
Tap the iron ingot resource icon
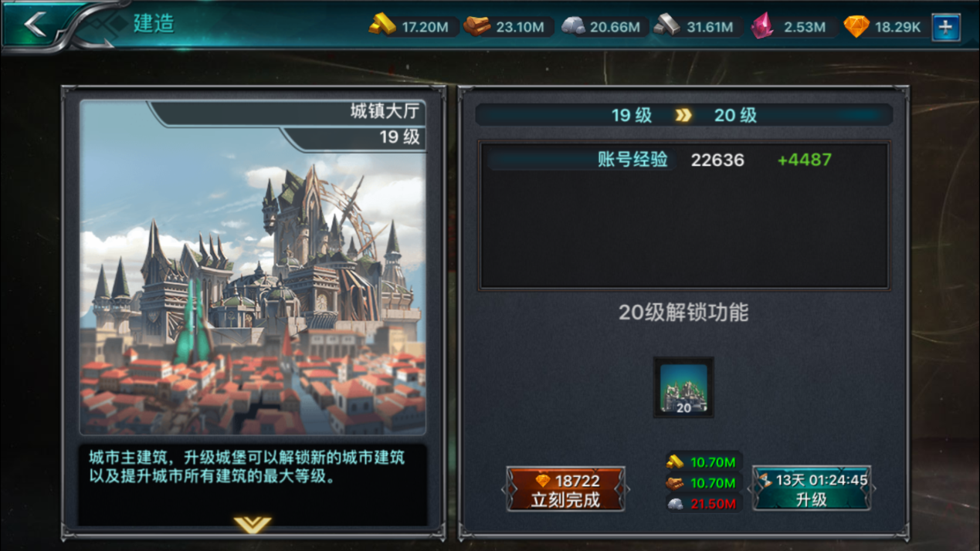pyautogui.click(x=667, y=25)
